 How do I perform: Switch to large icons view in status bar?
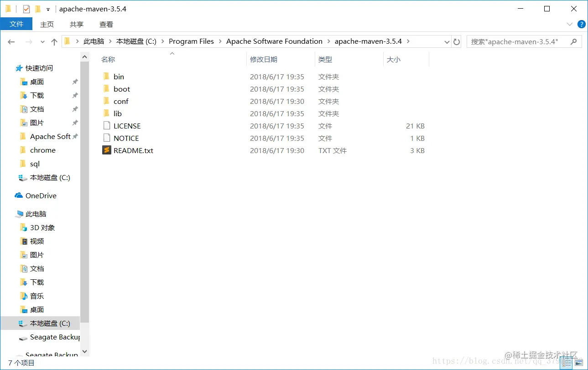pos(578,363)
